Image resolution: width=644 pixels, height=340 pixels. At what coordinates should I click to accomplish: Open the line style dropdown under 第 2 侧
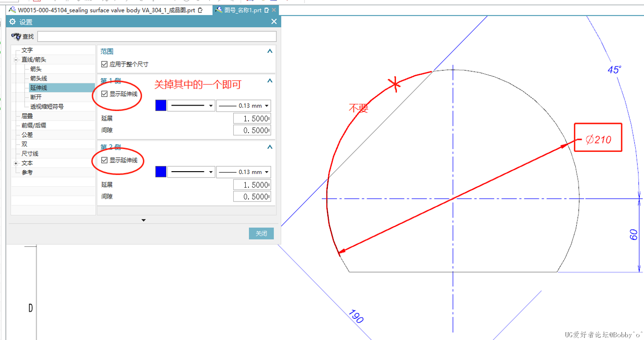(191, 172)
